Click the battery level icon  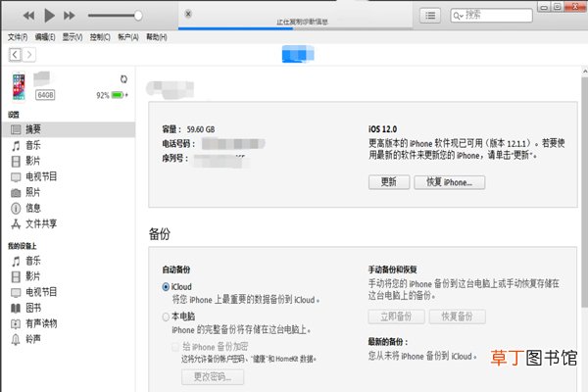coord(118,95)
